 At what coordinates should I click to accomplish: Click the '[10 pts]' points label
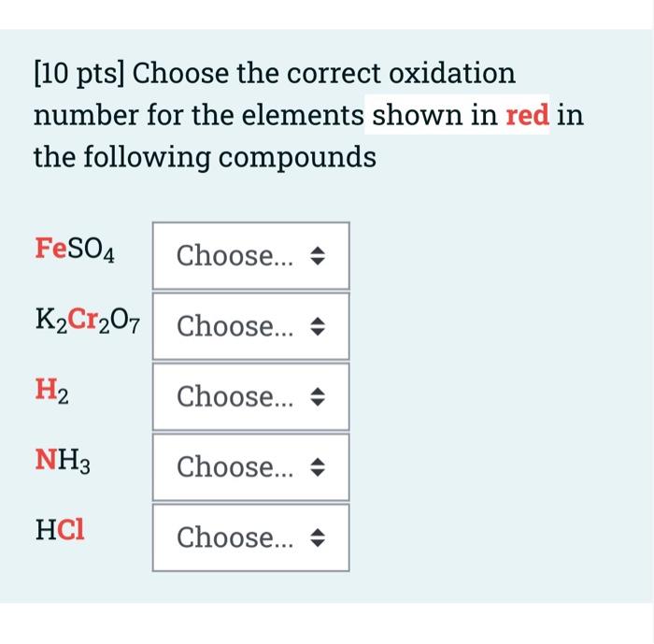tap(78, 74)
